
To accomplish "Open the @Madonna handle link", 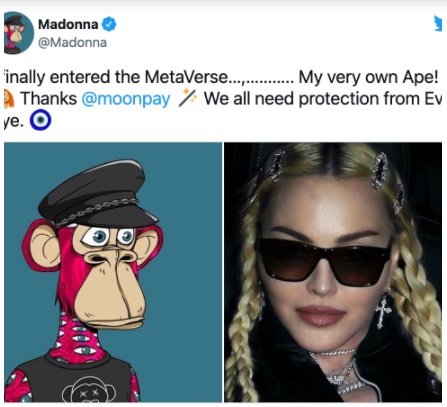I will pyautogui.click(x=72, y=43).
